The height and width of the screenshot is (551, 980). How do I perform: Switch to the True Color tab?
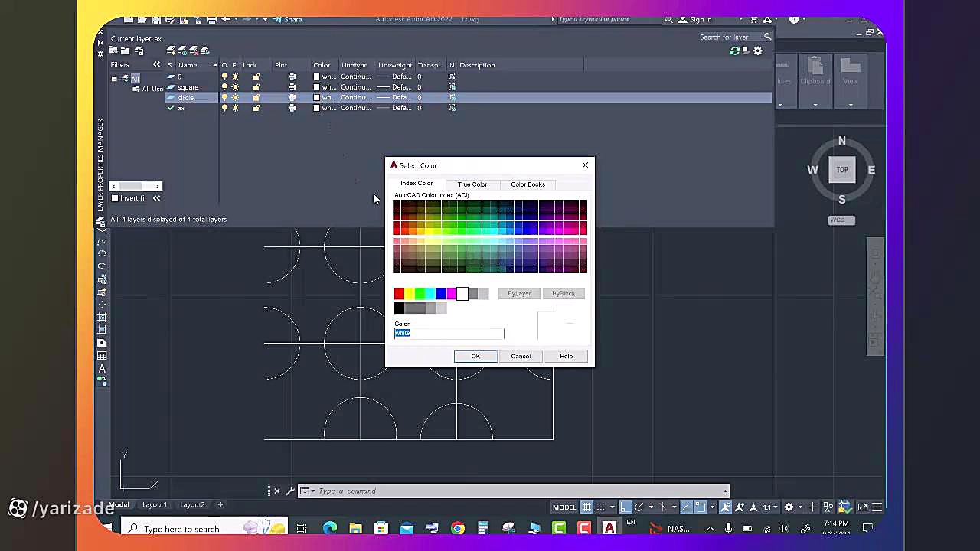click(x=472, y=184)
